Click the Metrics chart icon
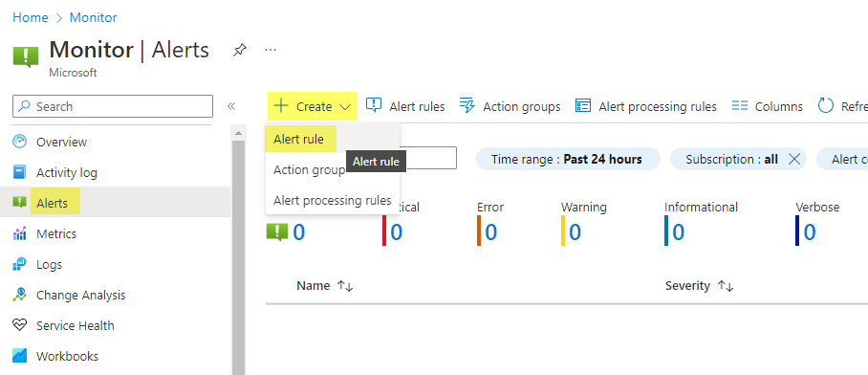 19,233
